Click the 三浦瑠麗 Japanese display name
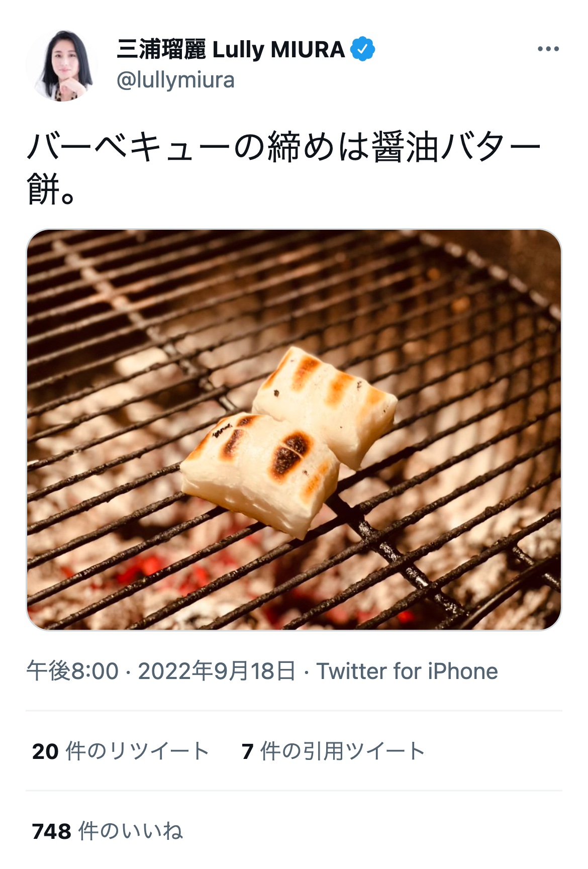The height and width of the screenshot is (869, 588). tap(161, 50)
